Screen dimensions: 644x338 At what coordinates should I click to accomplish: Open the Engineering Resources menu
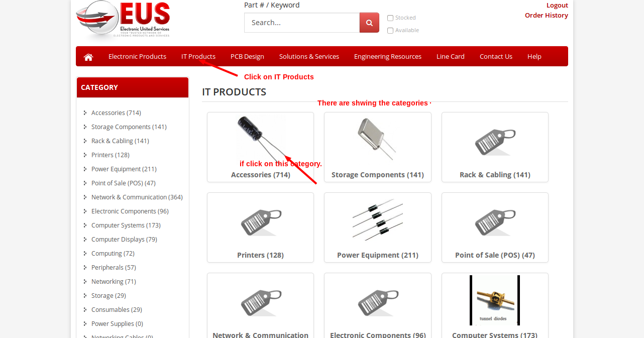tap(388, 56)
